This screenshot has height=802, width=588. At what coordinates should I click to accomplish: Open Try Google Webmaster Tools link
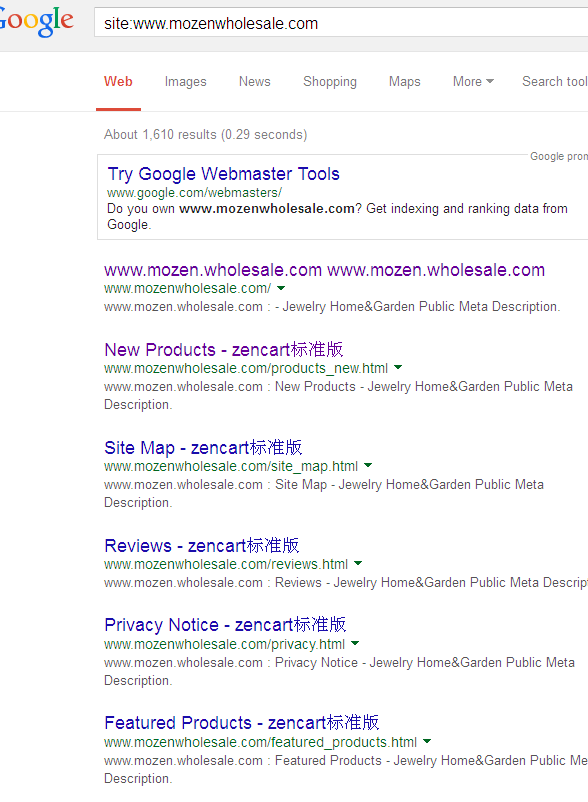[223, 174]
